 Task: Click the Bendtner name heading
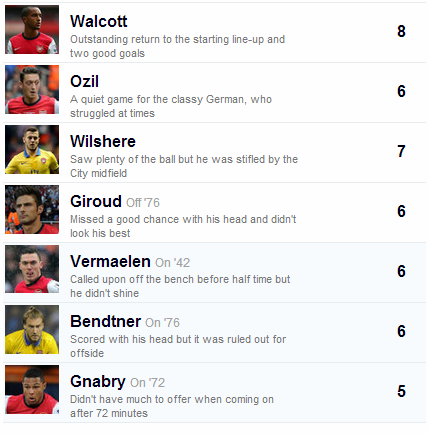click(x=106, y=321)
